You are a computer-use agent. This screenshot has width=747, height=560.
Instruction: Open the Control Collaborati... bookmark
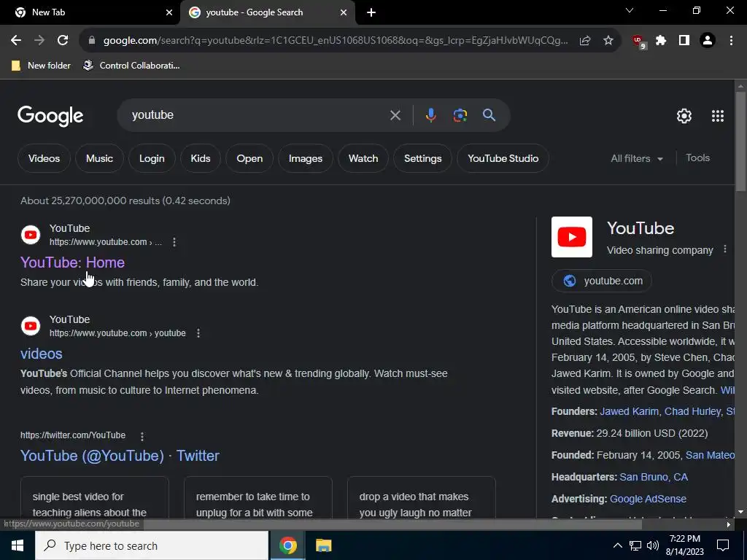(x=131, y=66)
